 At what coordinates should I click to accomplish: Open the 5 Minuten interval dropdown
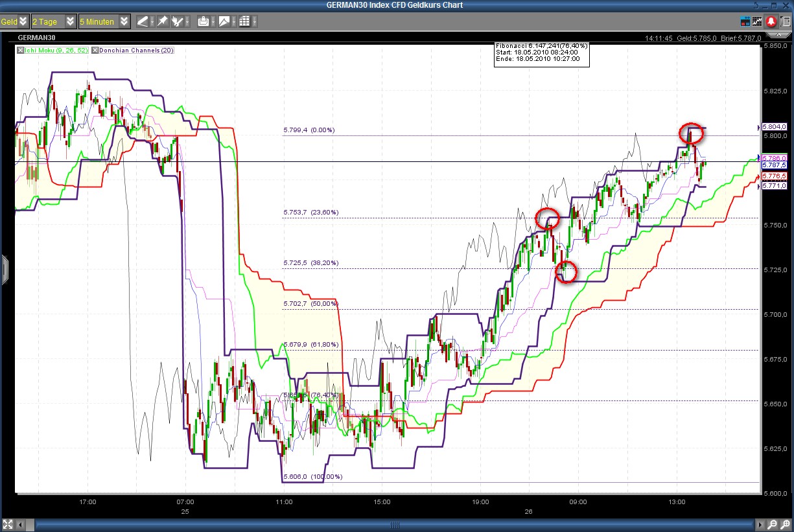coord(124,21)
